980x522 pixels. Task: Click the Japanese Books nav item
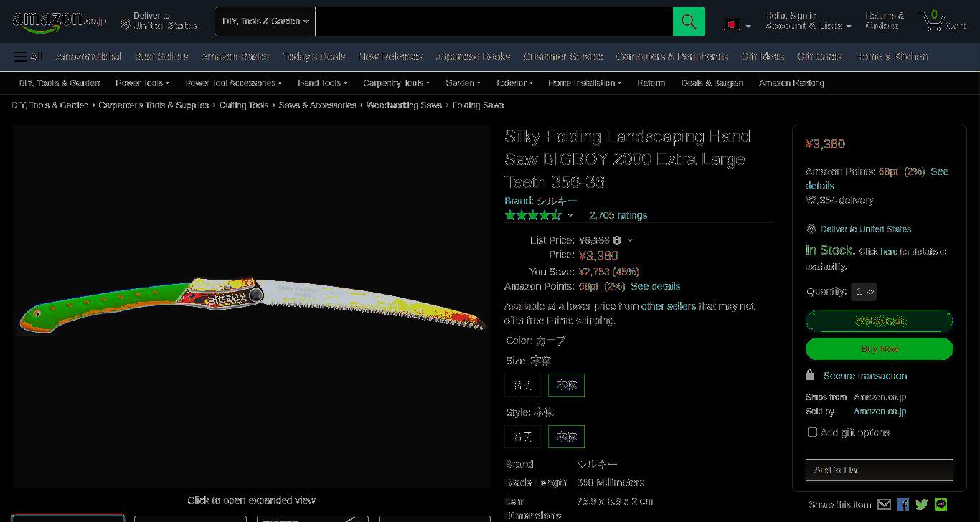(x=473, y=57)
